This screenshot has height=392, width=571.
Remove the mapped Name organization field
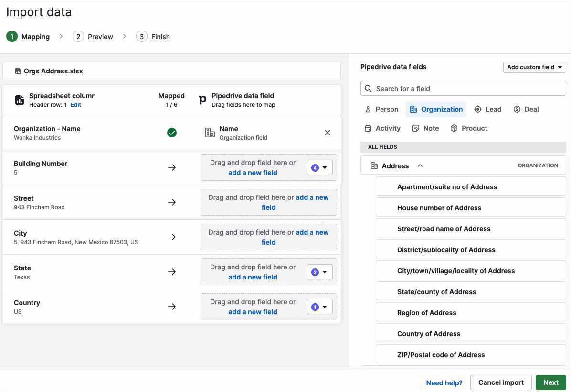pos(328,133)
